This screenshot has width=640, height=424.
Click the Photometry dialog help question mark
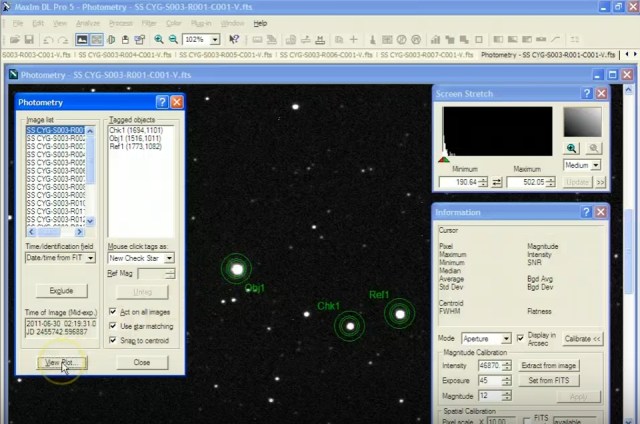pos(162,102)
